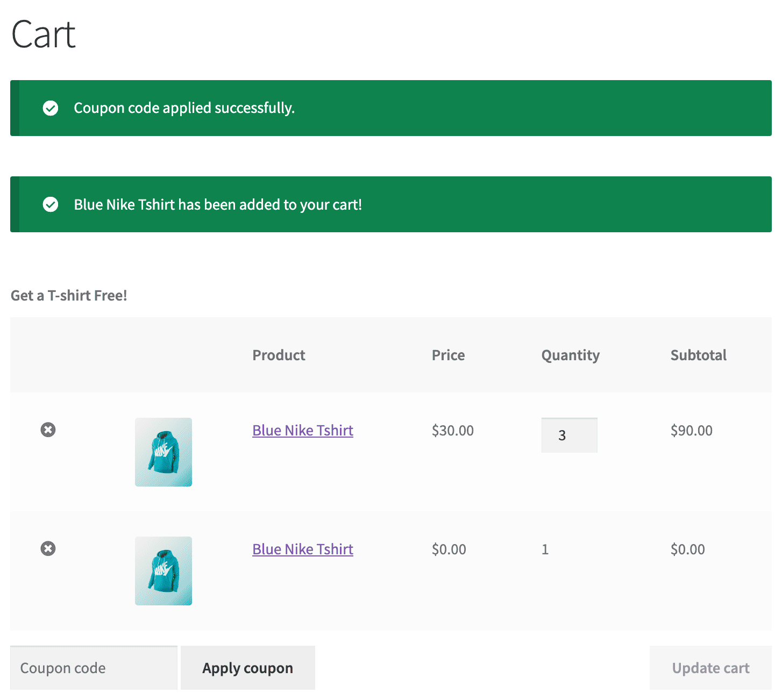The width and height of the screenshot is (782, 700).
Task: Click the Product column header
Action: [x=279, y=355]
